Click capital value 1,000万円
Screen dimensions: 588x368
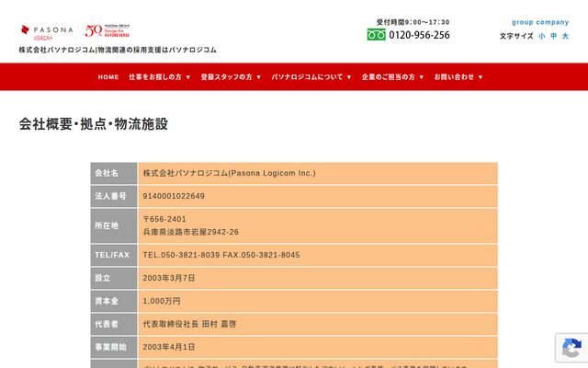coord(162,301)
